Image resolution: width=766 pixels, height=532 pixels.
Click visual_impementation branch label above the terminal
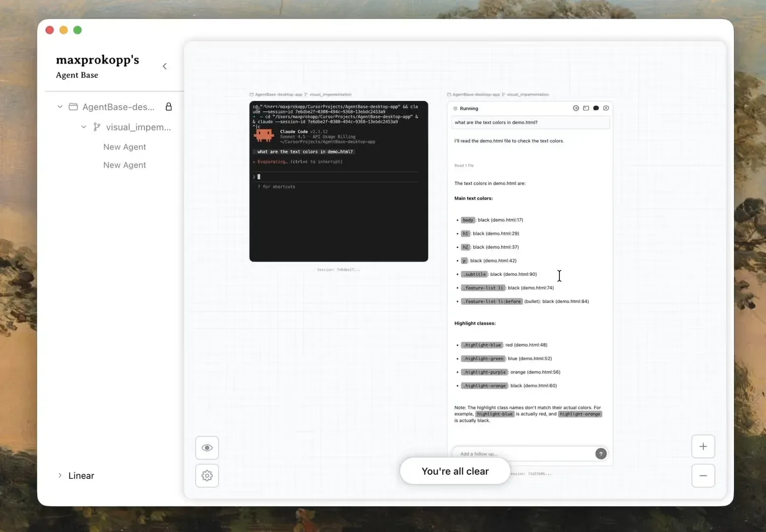pyautogui.click(x=330, y=95)
